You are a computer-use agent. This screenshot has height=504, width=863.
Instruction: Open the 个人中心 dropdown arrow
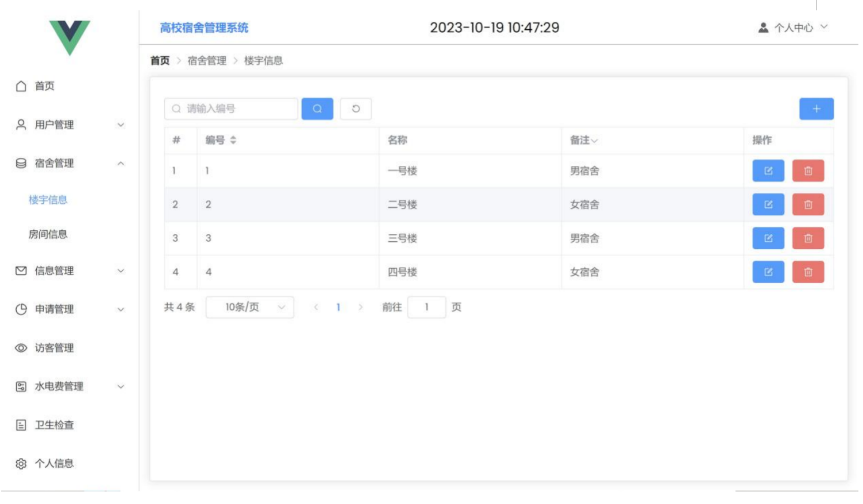click(x=824, y=26)
